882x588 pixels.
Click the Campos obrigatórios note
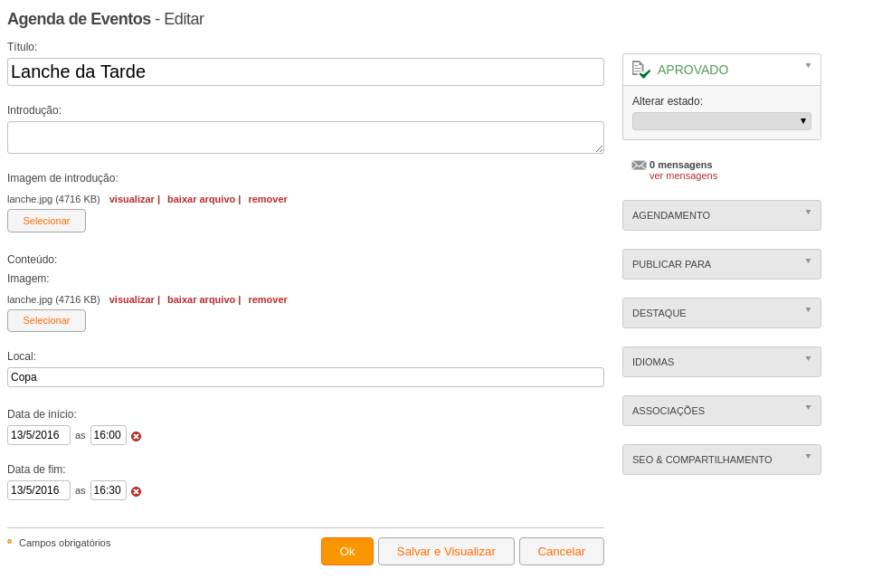(65, 543)
